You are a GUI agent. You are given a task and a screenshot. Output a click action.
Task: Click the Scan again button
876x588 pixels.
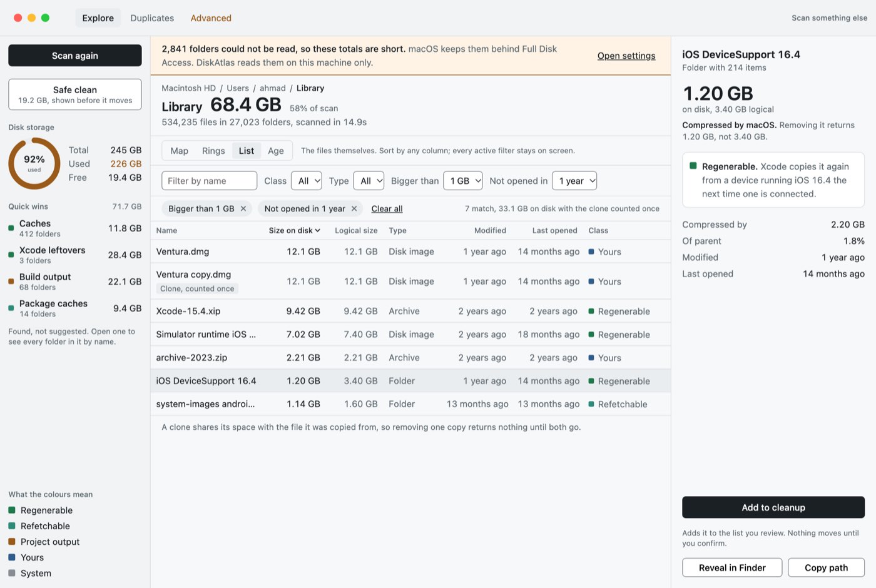75,56
